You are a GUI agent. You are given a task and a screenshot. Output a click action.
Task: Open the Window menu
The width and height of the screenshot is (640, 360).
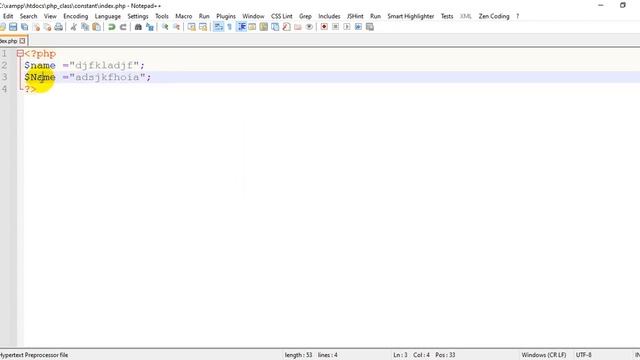coord(253,16)
